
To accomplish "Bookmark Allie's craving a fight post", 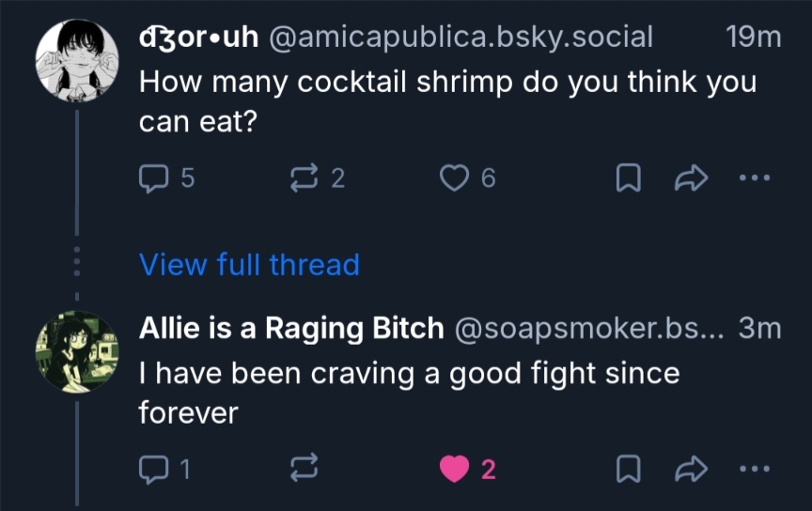I will pos(627,469).
